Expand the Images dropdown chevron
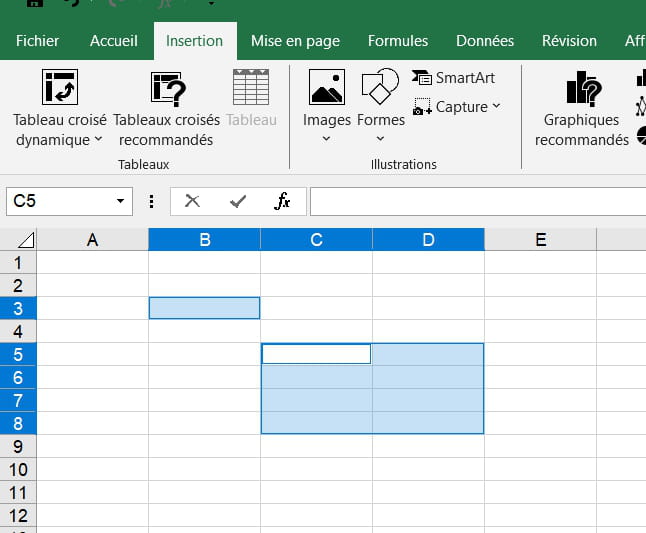646x533 pixels. pos(327,139)
